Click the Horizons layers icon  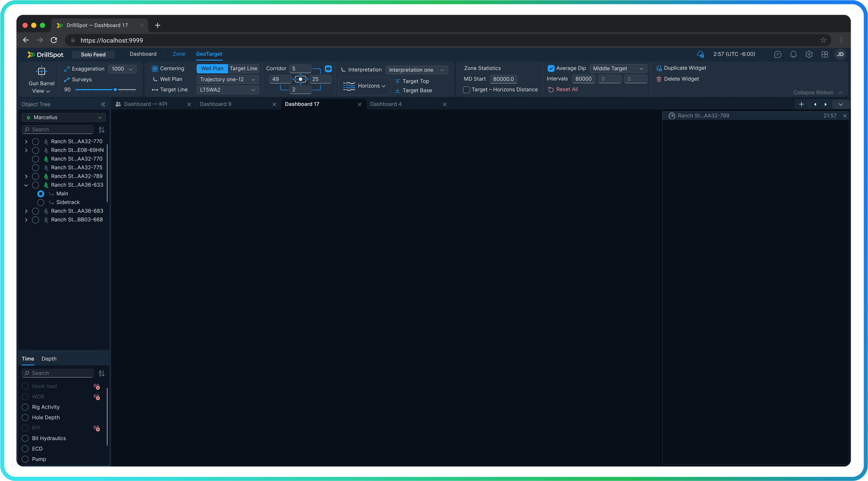pyautogui.click(x=349, y=86)
